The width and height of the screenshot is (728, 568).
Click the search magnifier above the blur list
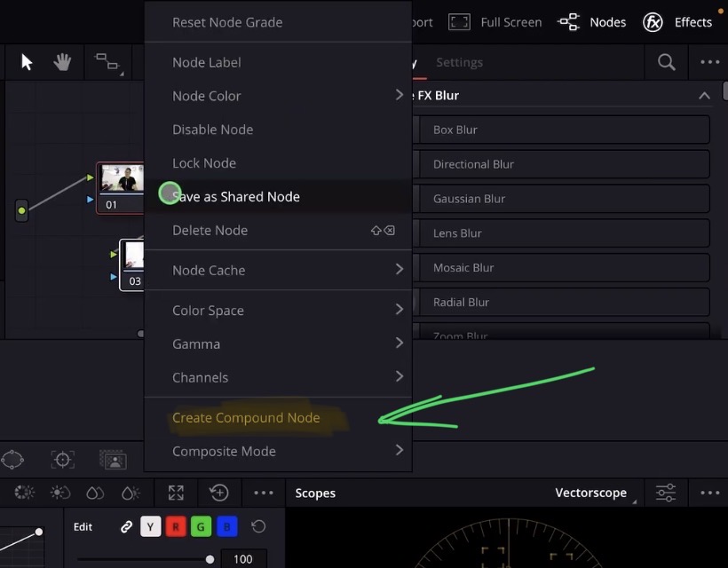click(x=665, y=62)
